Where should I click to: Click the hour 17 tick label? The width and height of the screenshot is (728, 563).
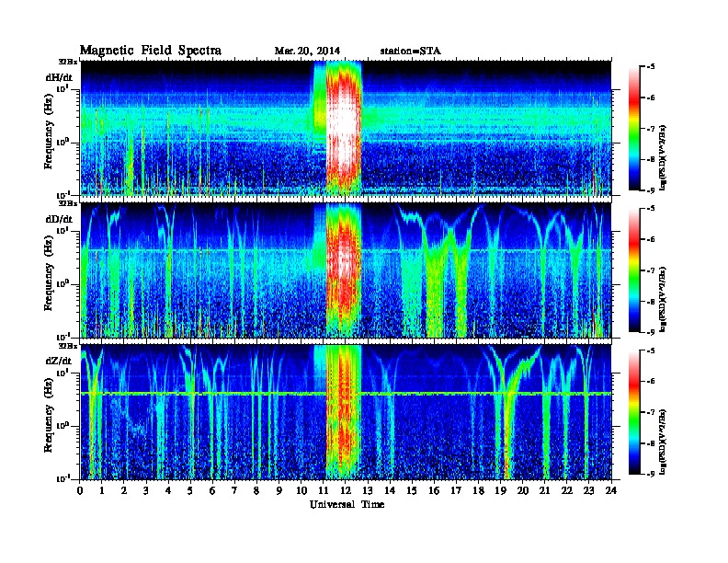click(x=456, y=491)
